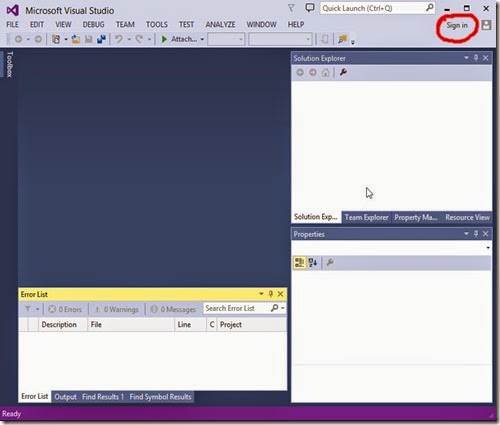Open the Error List filter dropdown arrow
Screen dimensions: 500x425
pyautogui.click(x=38, y=309)
